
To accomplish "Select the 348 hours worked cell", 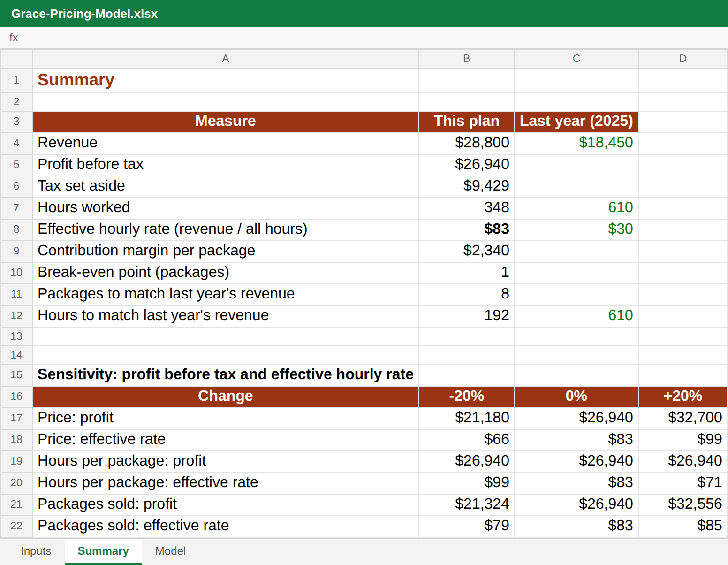I will coord(467,208).
